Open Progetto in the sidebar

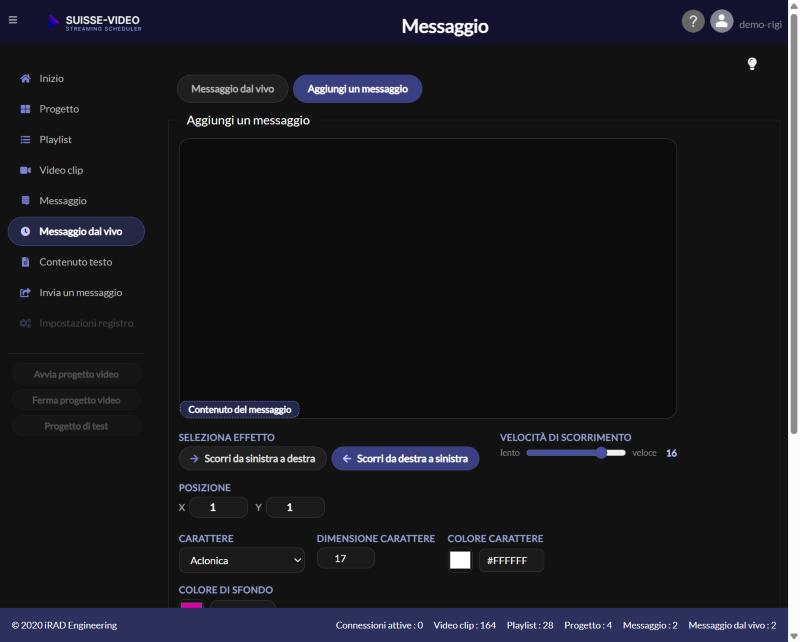[77, 109]
